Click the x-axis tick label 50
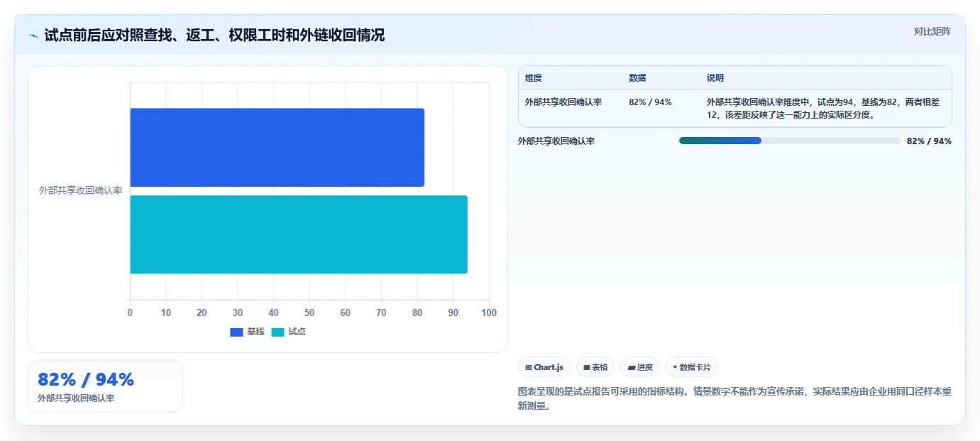The width and height of the screenshot is (980, 441). (309, 313)
